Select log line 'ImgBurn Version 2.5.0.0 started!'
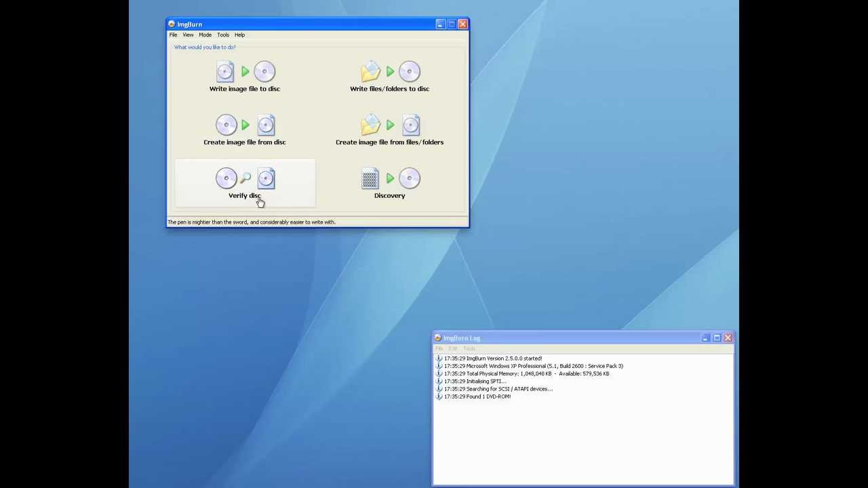Screen dimensions: 868x488 (x=493, y=359)
